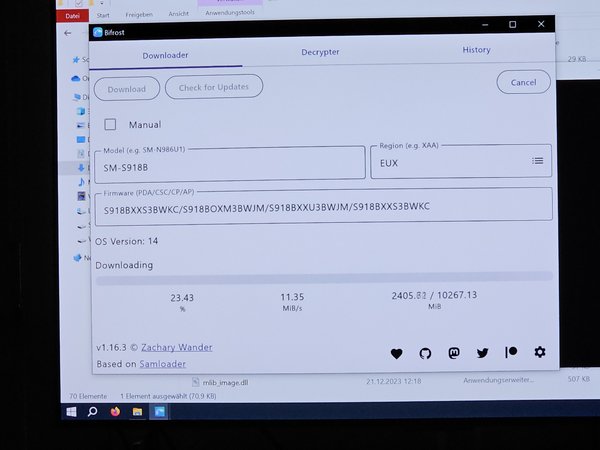
Task: Open the Twitter bird icon link
Action: coord(482,352)
